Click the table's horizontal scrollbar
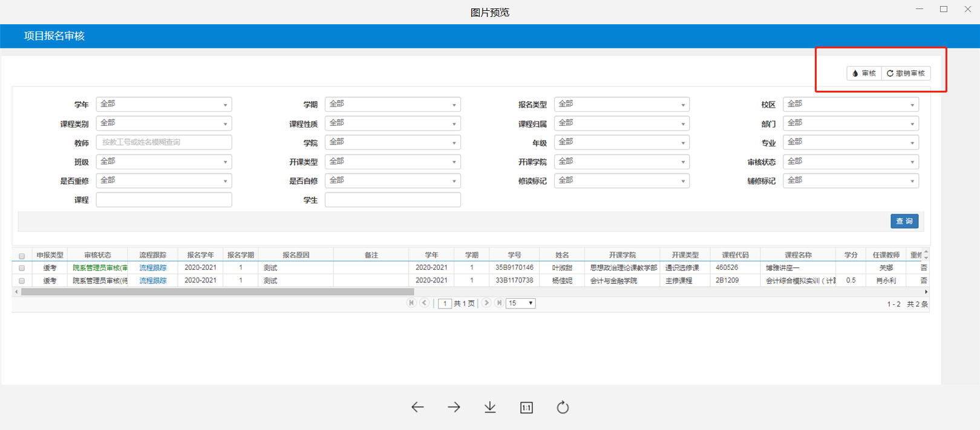 (x=218, y=292)
